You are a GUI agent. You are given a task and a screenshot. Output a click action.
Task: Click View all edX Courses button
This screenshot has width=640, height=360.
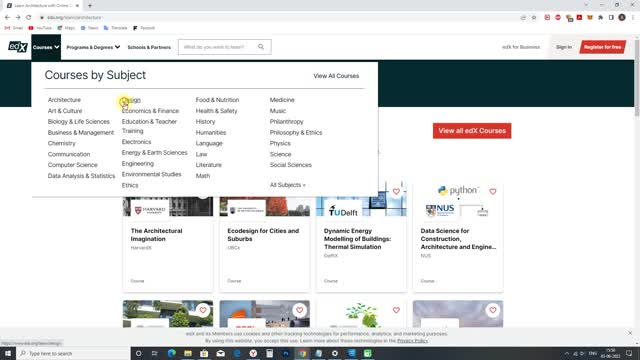pos(472,131)
